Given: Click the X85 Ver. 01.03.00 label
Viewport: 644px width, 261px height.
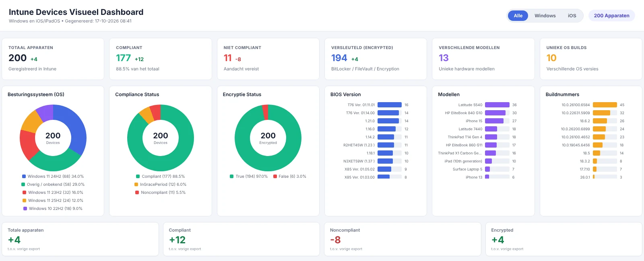Looking at the screenshot, I should click(x=359, y=177).
